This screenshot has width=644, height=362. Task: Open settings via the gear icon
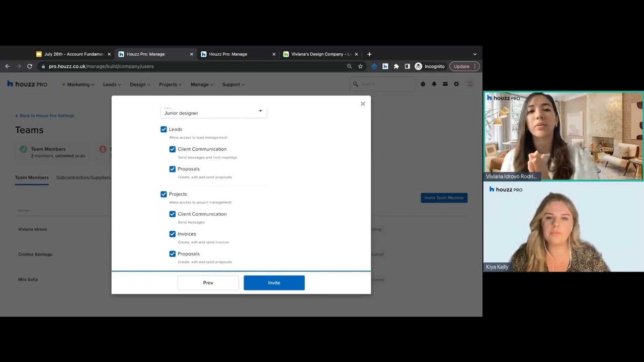tap(456, 84)
